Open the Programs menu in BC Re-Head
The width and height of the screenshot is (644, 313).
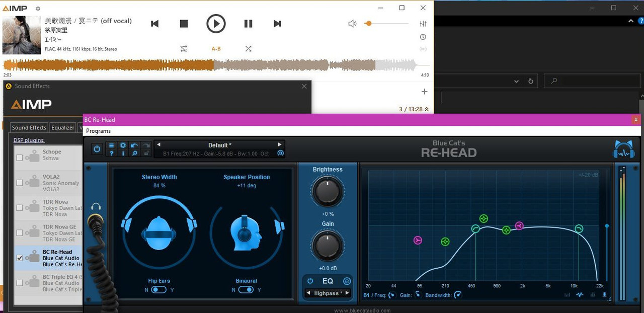pyautogui.click(x=98, y=131)
